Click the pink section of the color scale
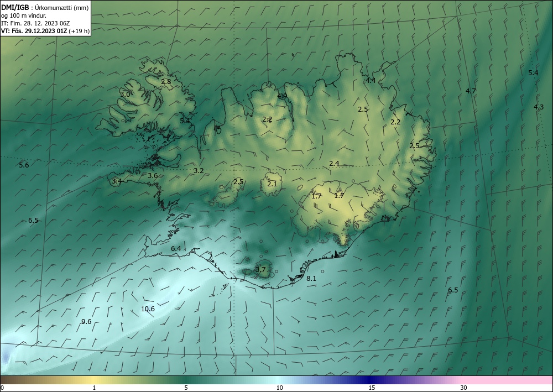Image resolution: width=553 pixels, height=392 pixels. pos(508,380)
